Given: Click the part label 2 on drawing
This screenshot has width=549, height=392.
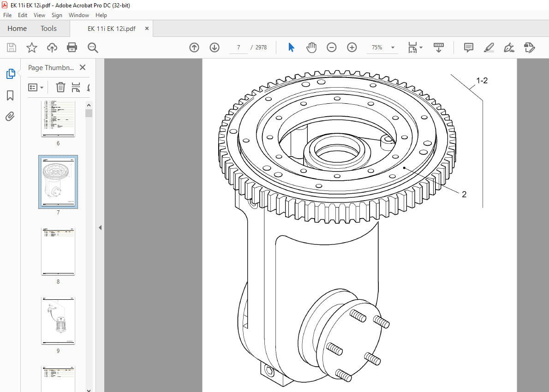Looking at the screenshot, I should [464, 194].
